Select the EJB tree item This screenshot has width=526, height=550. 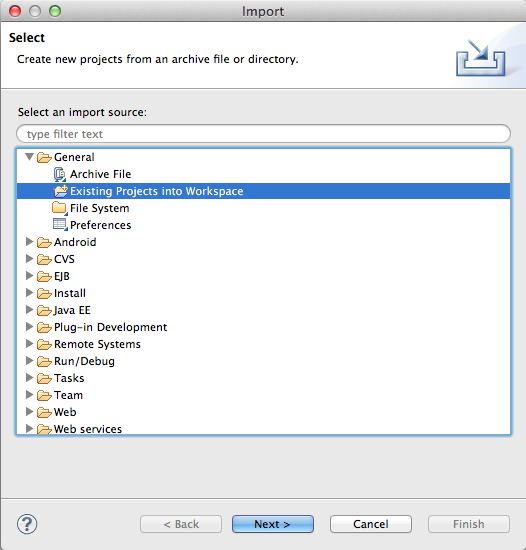(x=62, y=276)
